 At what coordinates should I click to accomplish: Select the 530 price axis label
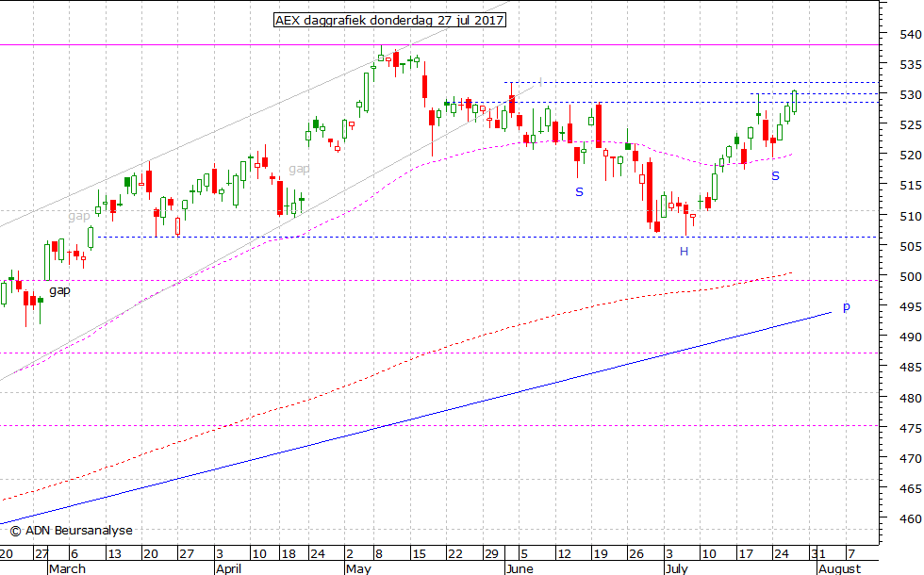911,95
